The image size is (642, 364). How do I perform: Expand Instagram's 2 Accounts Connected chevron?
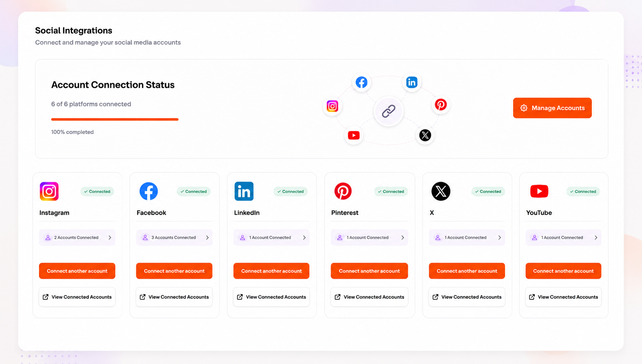tap(110, 238)
